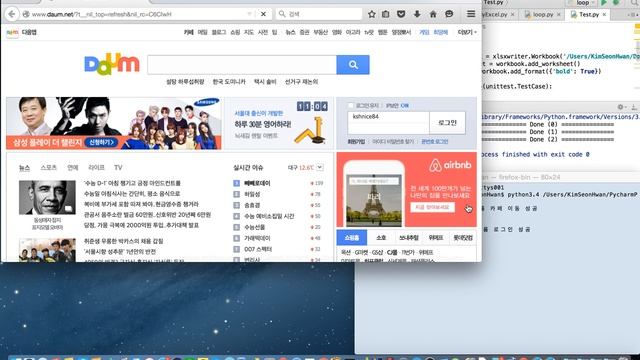This screenshot has width=640, height=360.
Task: Open the 메일 link in Daum top navigation
Action: point(202,32)
